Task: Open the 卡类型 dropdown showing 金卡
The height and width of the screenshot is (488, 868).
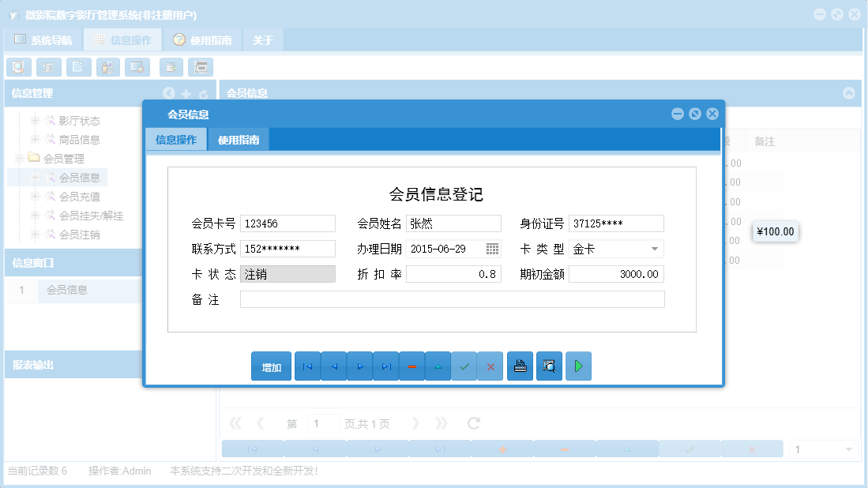Action: [655, 249]
